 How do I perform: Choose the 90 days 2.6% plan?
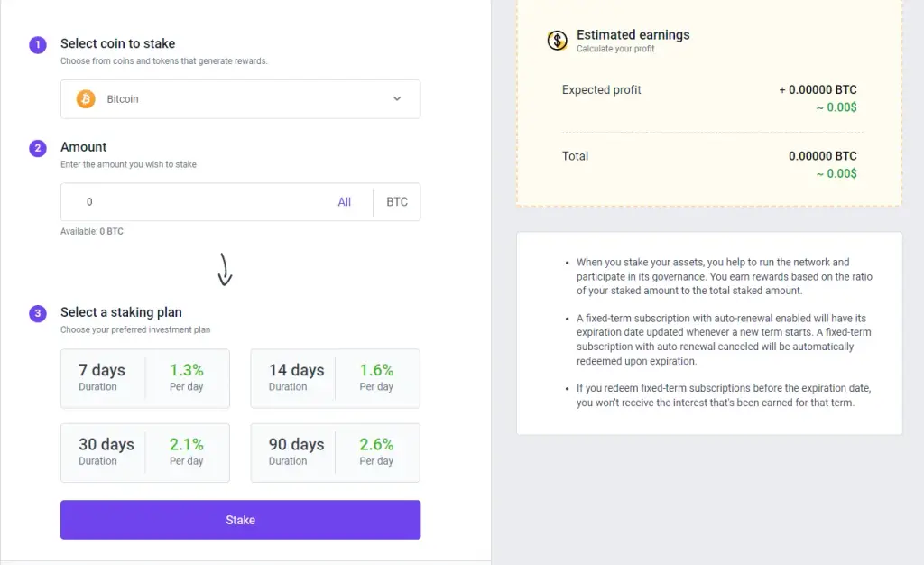click(x=336, y=452)
